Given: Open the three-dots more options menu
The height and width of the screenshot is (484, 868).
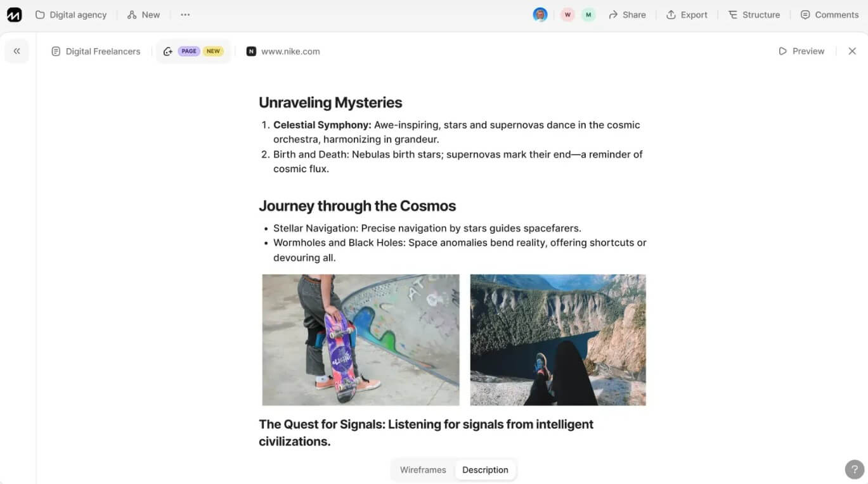Looking at the screenshot, I should (185, 15).
